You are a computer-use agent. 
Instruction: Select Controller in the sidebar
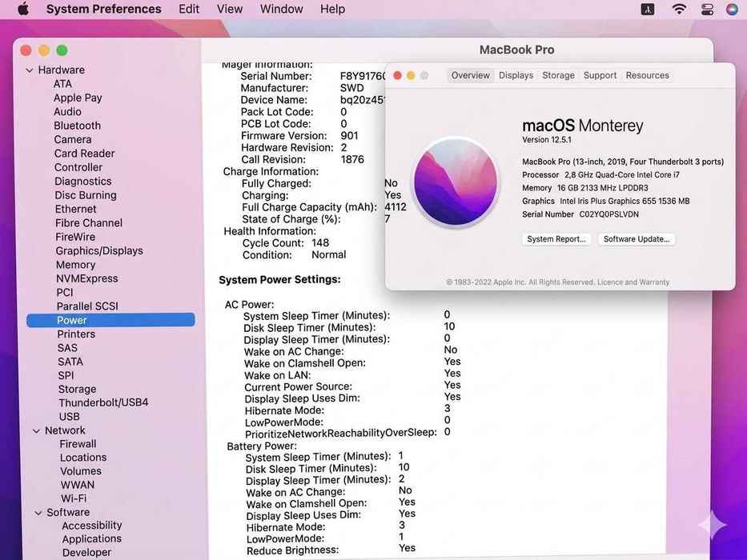[x=78, y=167]
